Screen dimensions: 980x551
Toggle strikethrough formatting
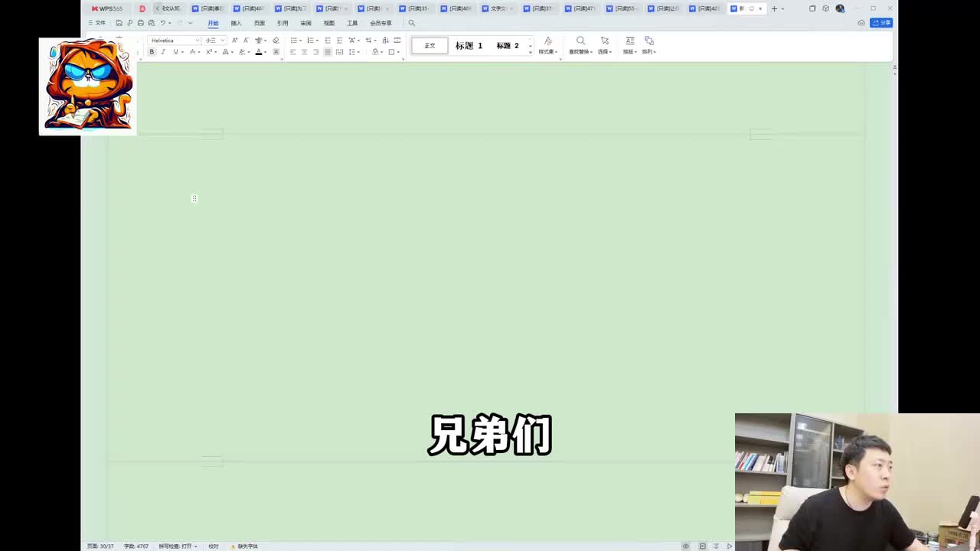click(193, 52)
